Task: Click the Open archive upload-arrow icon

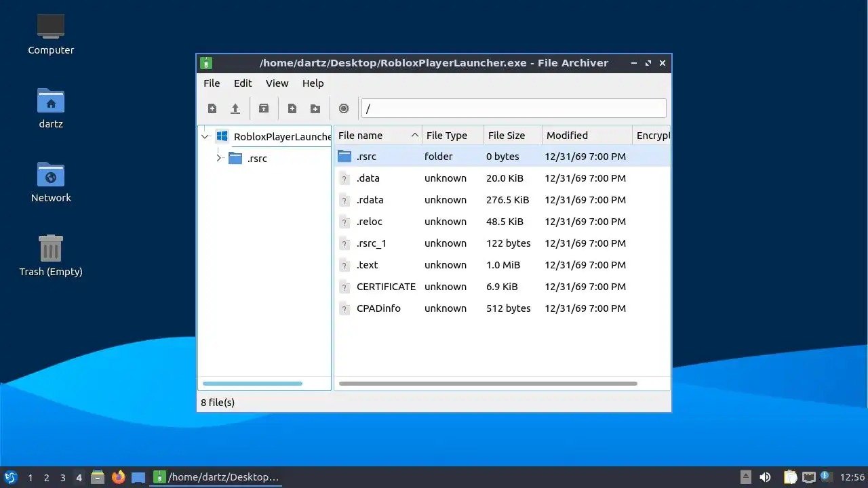Action: (x=235, y=108)
